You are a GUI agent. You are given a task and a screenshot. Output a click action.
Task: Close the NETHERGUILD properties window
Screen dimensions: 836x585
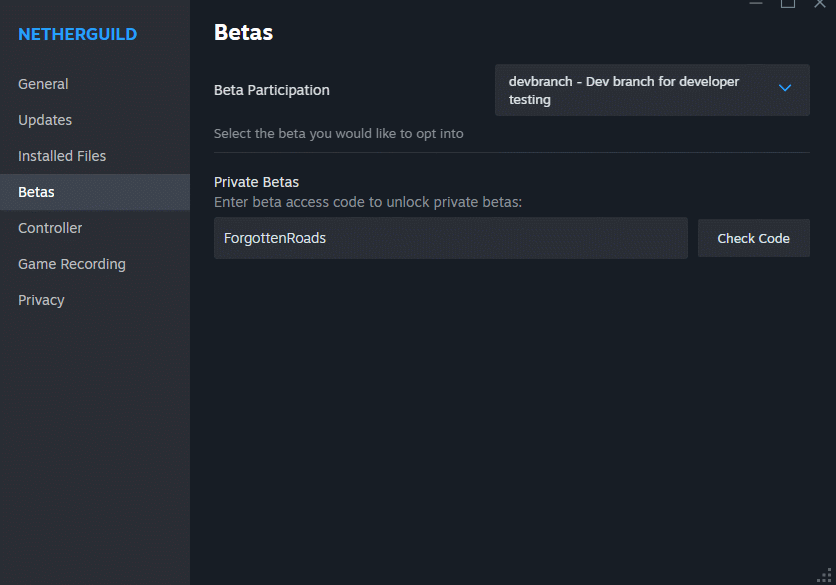[820, 4]
